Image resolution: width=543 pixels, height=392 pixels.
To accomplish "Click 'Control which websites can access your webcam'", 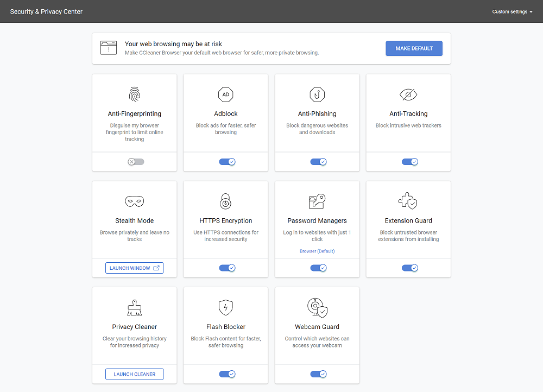I will coord(317,342).
